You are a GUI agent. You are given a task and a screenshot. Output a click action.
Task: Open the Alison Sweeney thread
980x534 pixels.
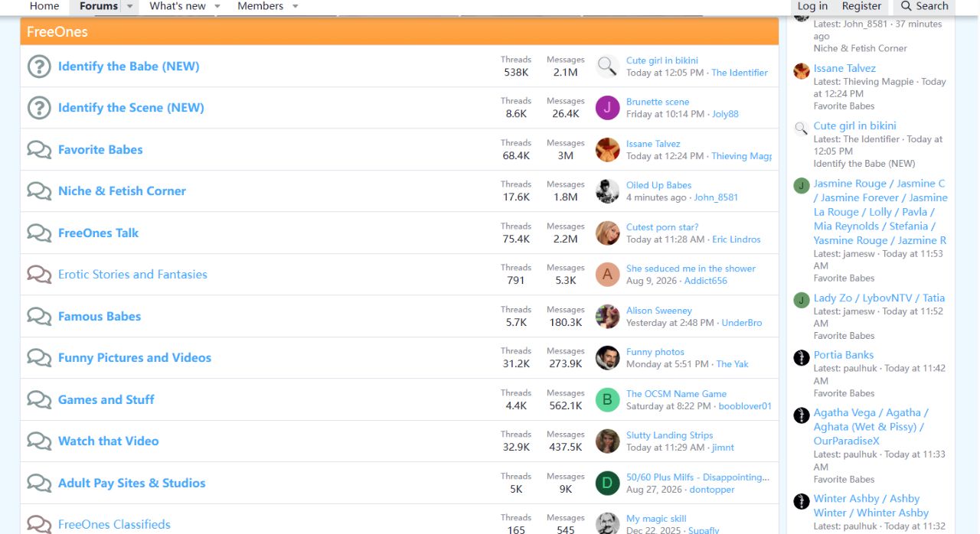[x=659, y=311]
